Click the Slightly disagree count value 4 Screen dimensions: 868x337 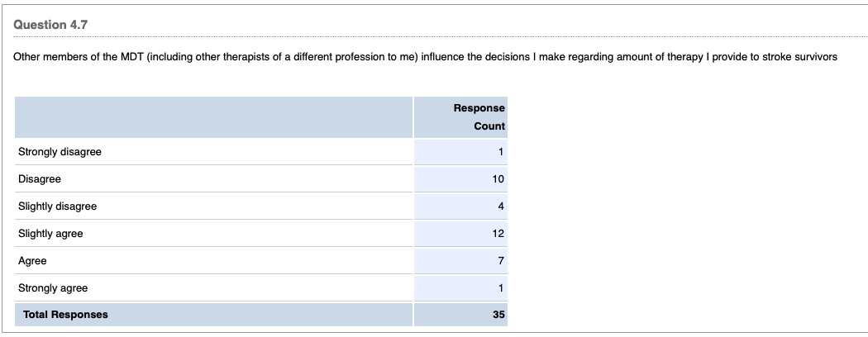[501, 206]
